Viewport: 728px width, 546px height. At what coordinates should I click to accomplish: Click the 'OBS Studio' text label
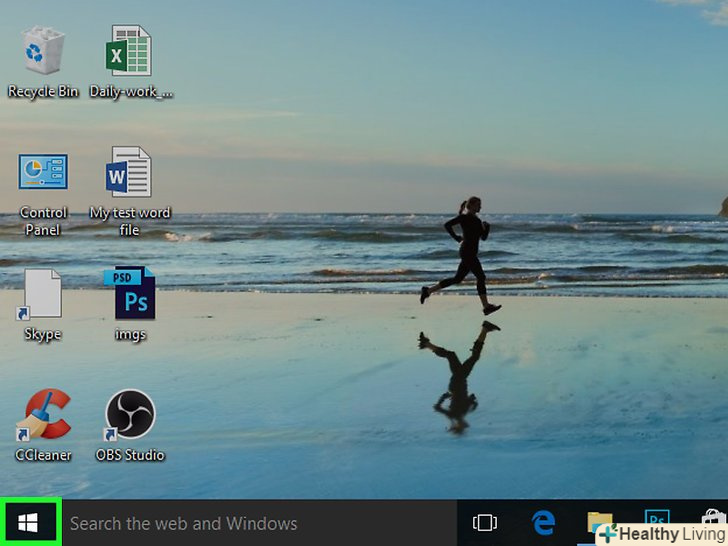(x=130, y=455)
